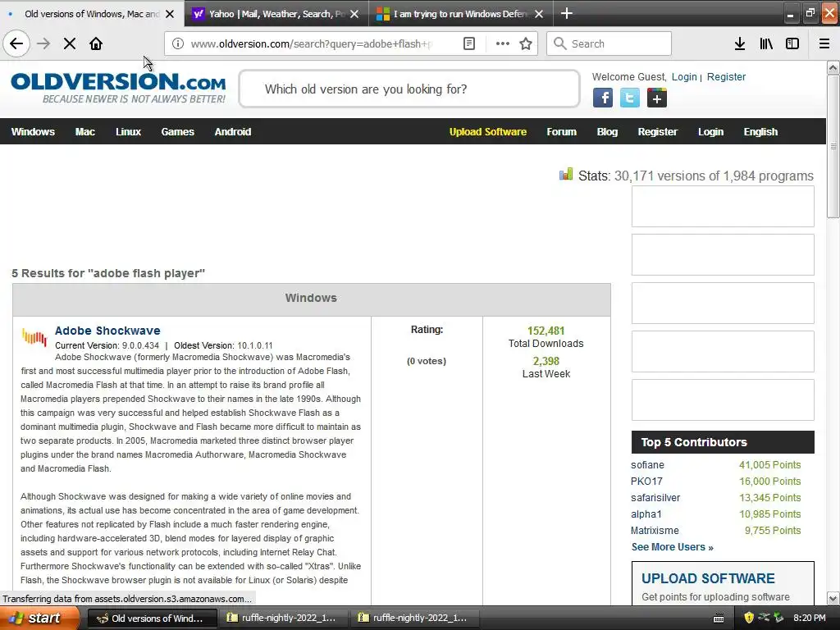The image size is (840, 630).
Task: Open the Games category in the nav bar
Action: coord(177,132)
